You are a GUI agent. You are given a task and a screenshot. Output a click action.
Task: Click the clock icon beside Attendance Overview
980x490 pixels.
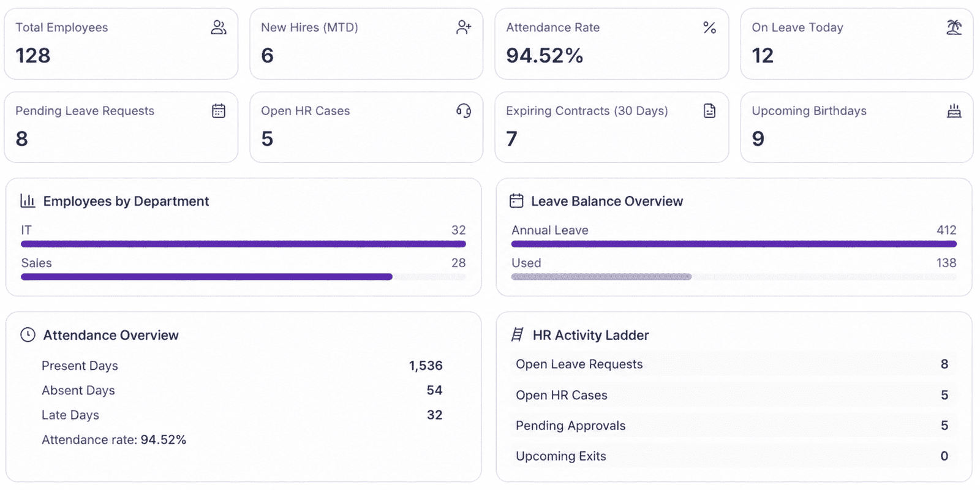(x=28, y=334)
